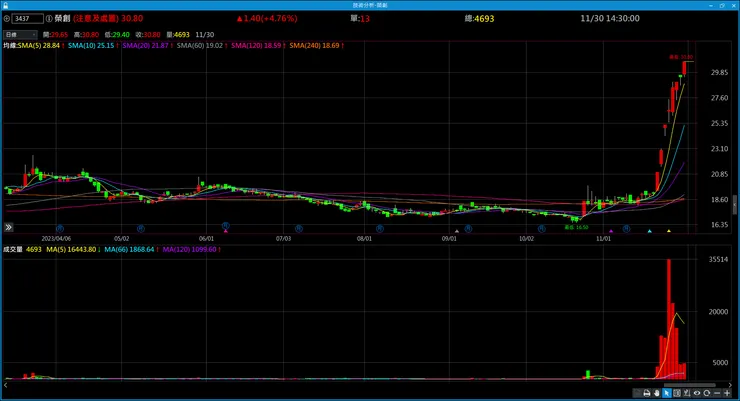Select the SMA(120) 18.59 indicator label

[259, 45]
